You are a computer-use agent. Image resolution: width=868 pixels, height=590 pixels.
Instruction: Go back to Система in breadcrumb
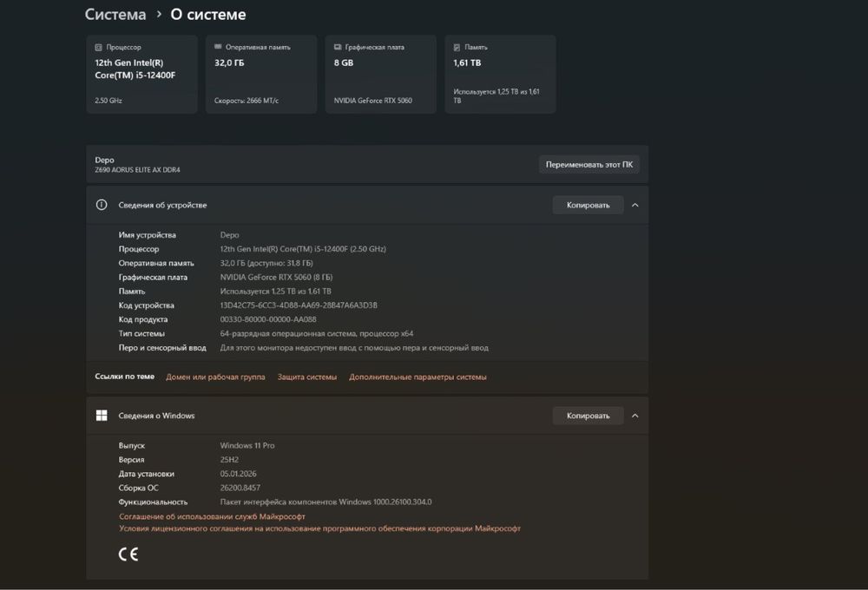coord(115,15)
